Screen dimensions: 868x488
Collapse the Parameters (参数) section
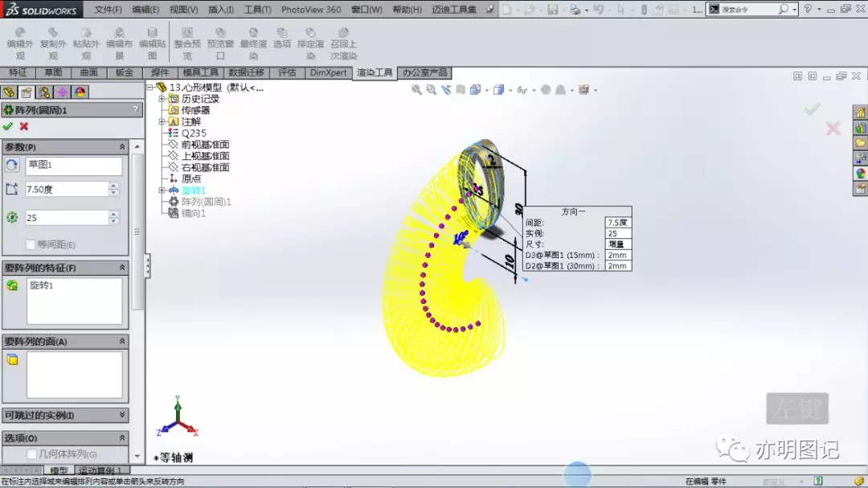[122, 147]
